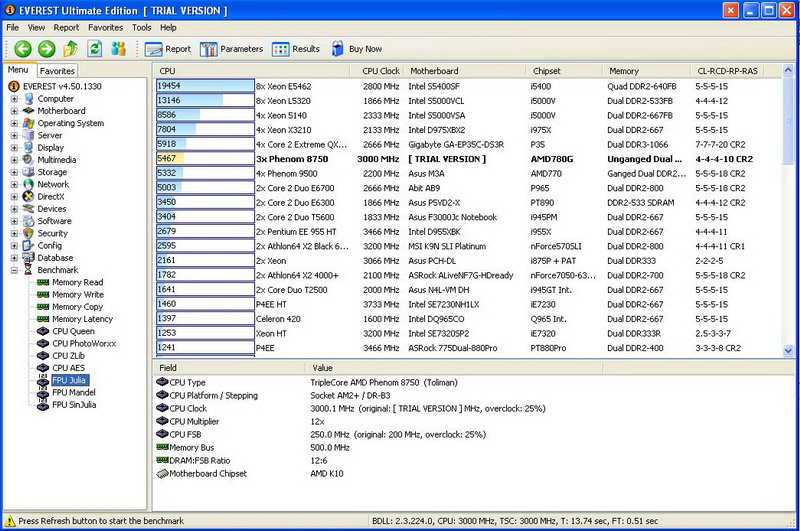Expand the DirectX tree node
800x531 pixels.
(14, 196)
